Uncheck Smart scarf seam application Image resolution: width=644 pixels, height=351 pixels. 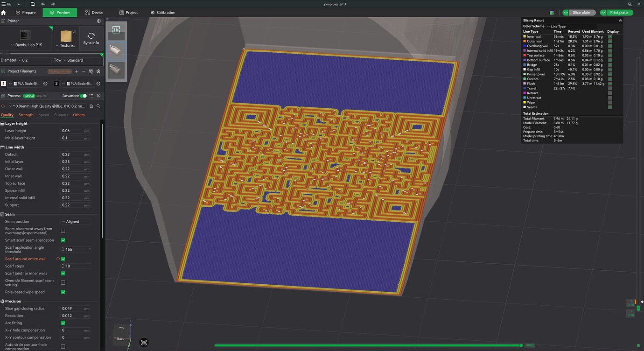tap(63, 240)
